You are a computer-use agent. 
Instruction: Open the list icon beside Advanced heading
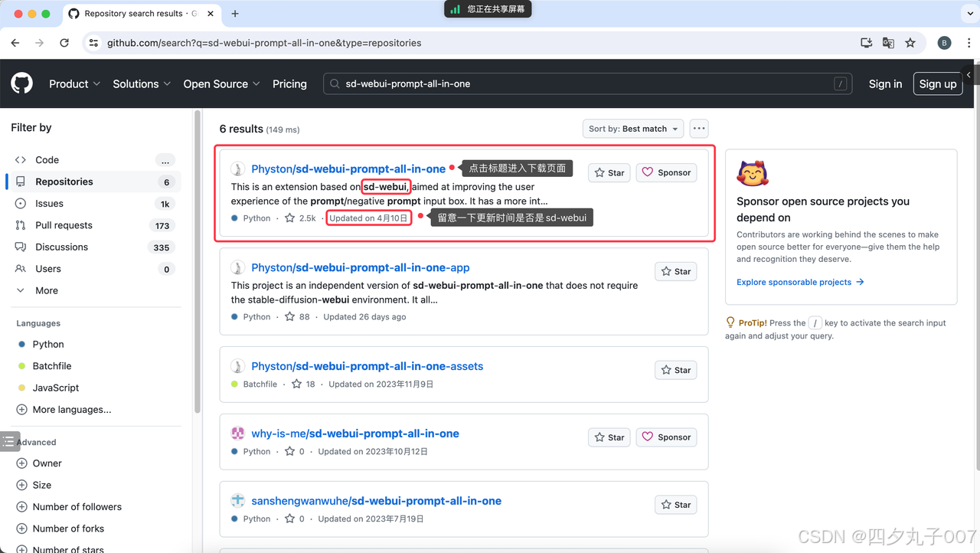[x=8, y=441]
